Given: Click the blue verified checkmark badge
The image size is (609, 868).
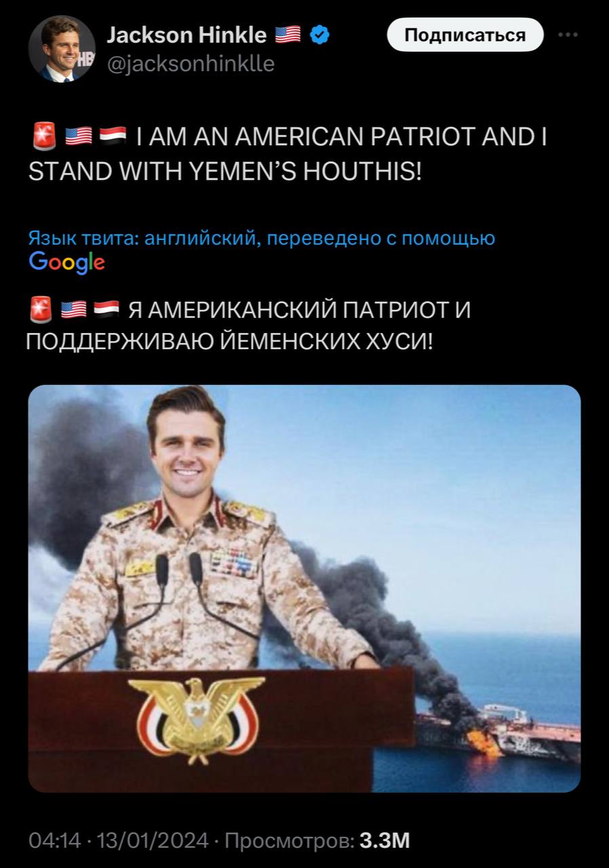Looking at the screenshot, I should click(x=321, y=34).
